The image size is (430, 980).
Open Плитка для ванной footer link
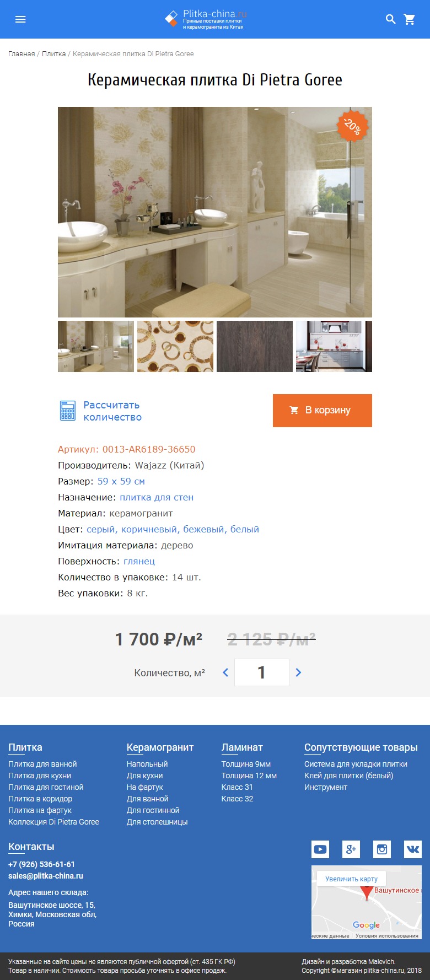[42, 764]
